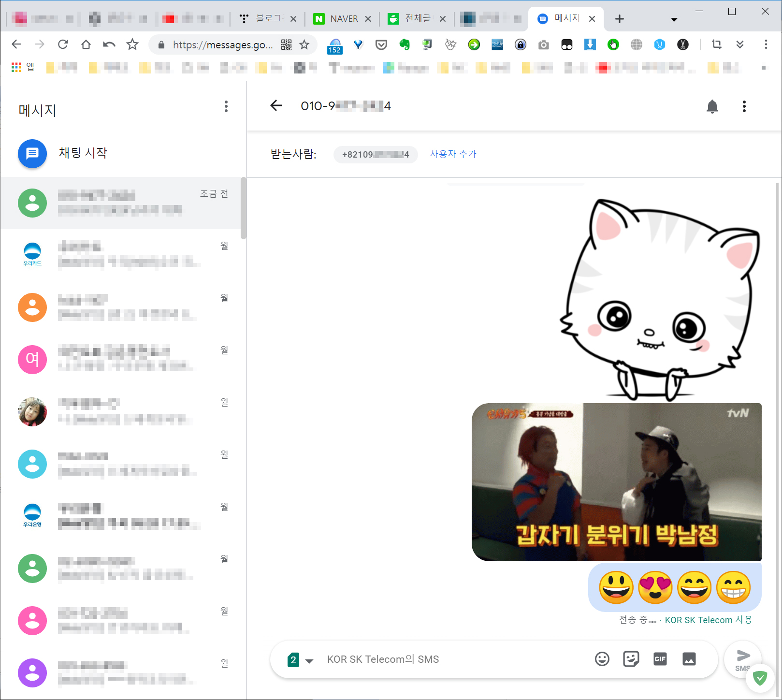This screenshot has height=700, width=782.
Task: Open conversation with cyan contact avatar
Action: pyautogui.click(x=121, y=464)
